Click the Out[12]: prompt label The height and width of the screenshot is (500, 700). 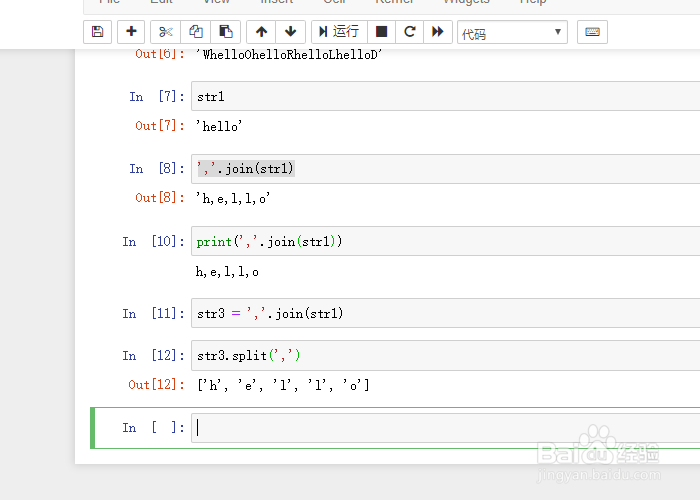(x=156, y=385)
